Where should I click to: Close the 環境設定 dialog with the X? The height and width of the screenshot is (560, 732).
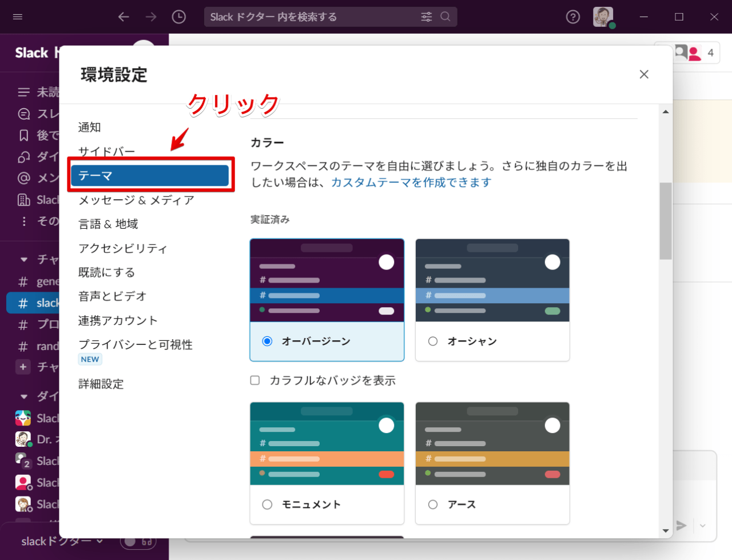644,74
